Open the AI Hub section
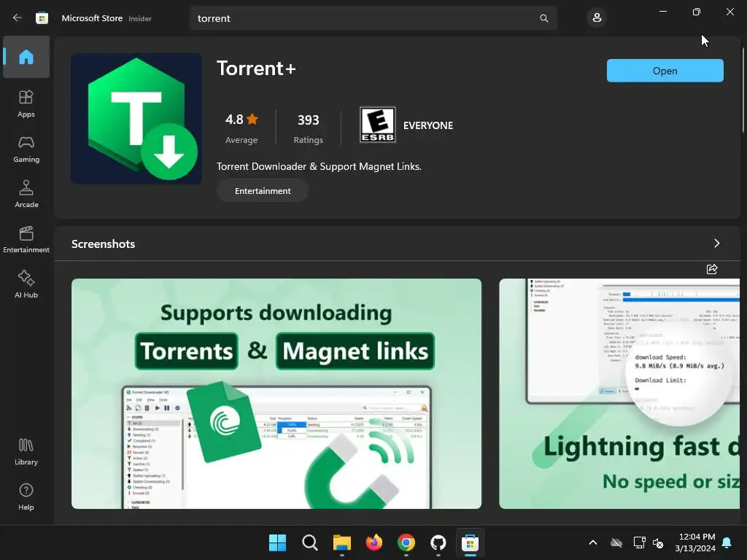This screenshot has height=560, width=747. pyautogui.click(x=26, y=285)
